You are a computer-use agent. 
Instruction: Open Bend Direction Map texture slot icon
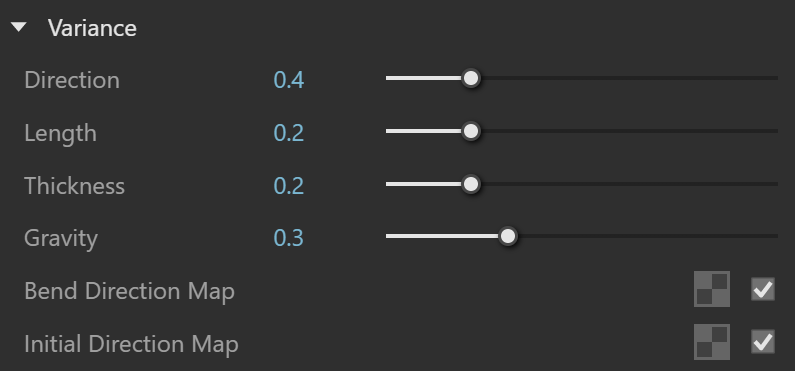[x=712, y=289]
